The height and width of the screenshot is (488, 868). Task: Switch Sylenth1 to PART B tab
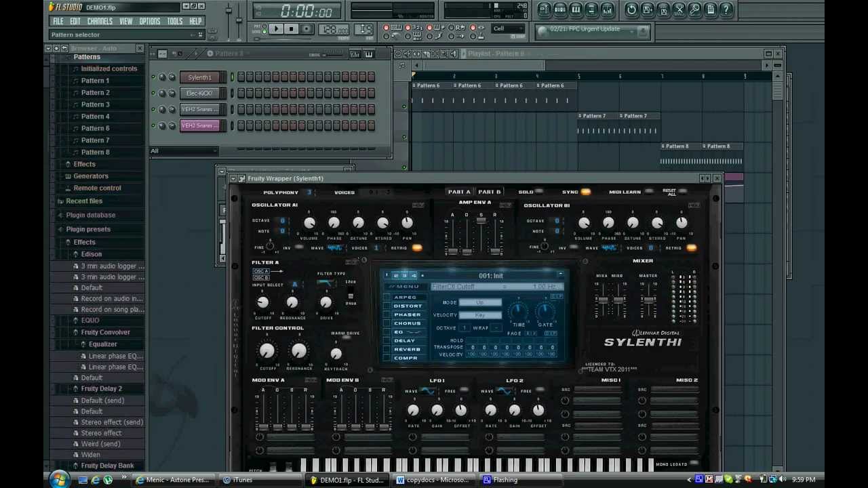click(489, 192)
